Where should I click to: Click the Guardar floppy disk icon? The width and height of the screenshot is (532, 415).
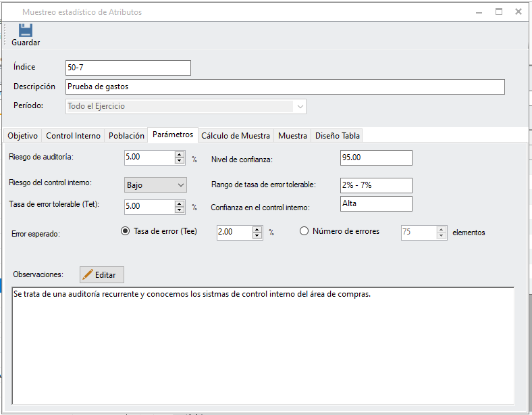click(25, 30)
